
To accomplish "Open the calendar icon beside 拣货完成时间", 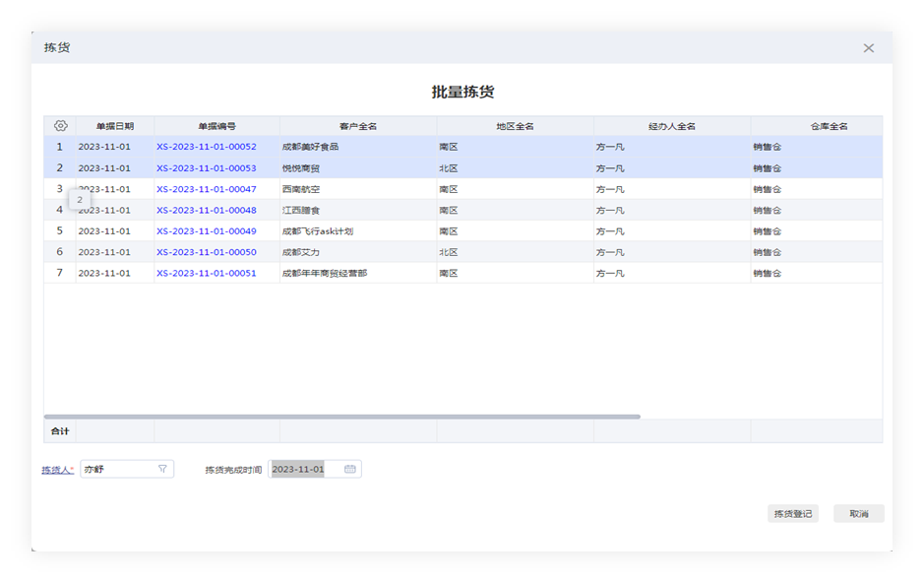I will [347, 469].
